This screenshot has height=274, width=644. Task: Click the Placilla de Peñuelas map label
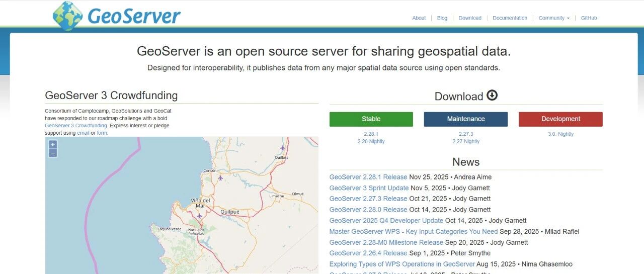[x=196, y=232]
